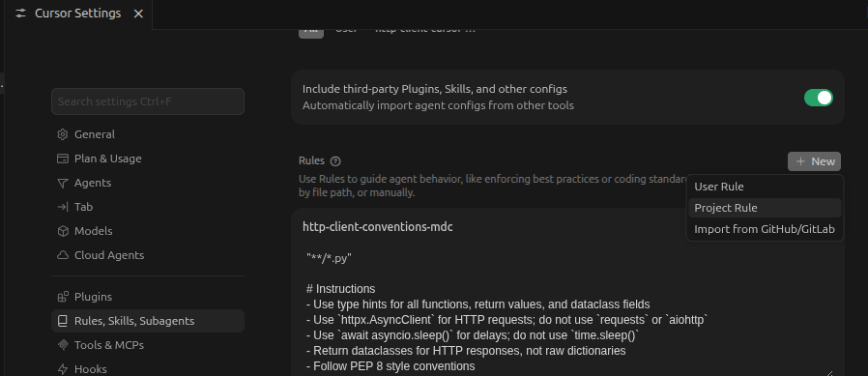Select Rules, Skills, Subagents section
The width and height of the screenshot is (868, 376).
pyautogui.click(x=148, y=321)
